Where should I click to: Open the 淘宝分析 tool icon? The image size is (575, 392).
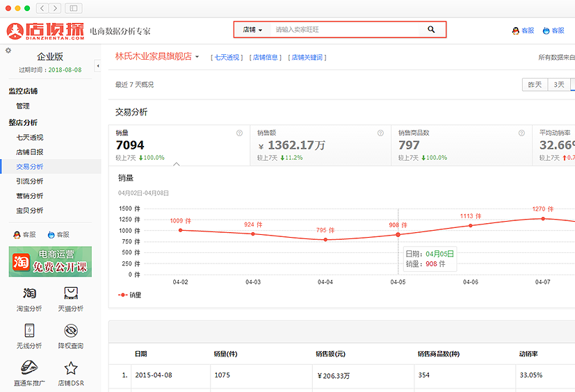(x=29, y=294)
